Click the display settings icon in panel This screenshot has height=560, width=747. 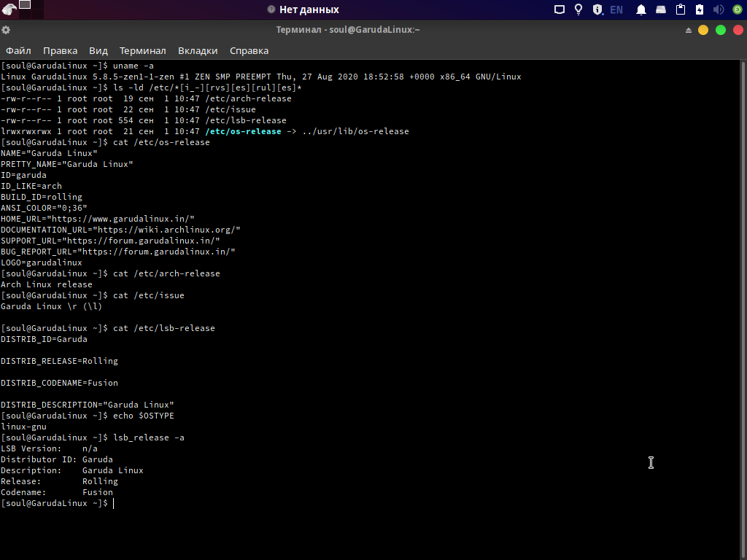click(x=560, y=9)
